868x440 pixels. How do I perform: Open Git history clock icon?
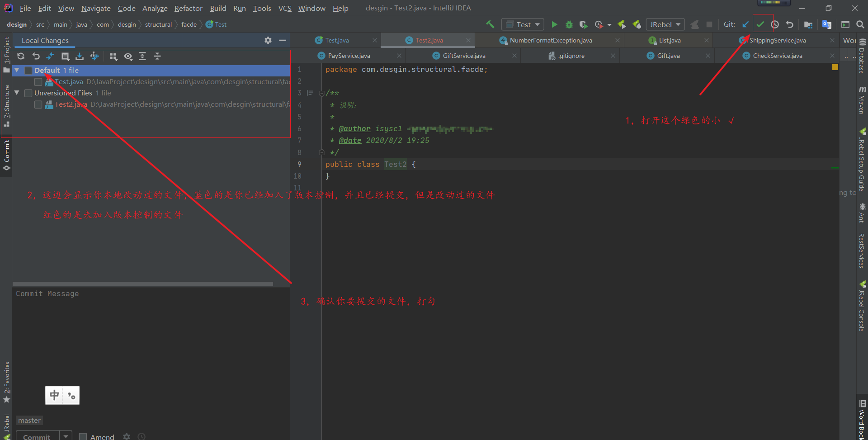775,24
